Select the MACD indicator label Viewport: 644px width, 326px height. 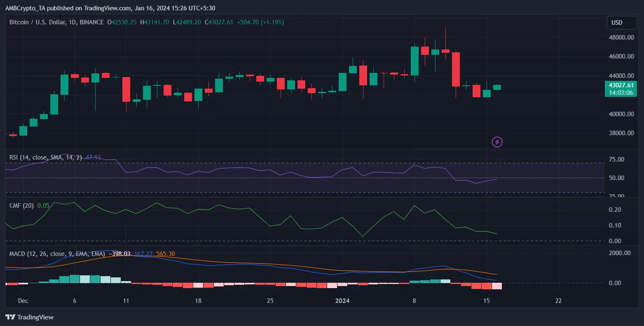pyautogui.click(x=57, y=254)
